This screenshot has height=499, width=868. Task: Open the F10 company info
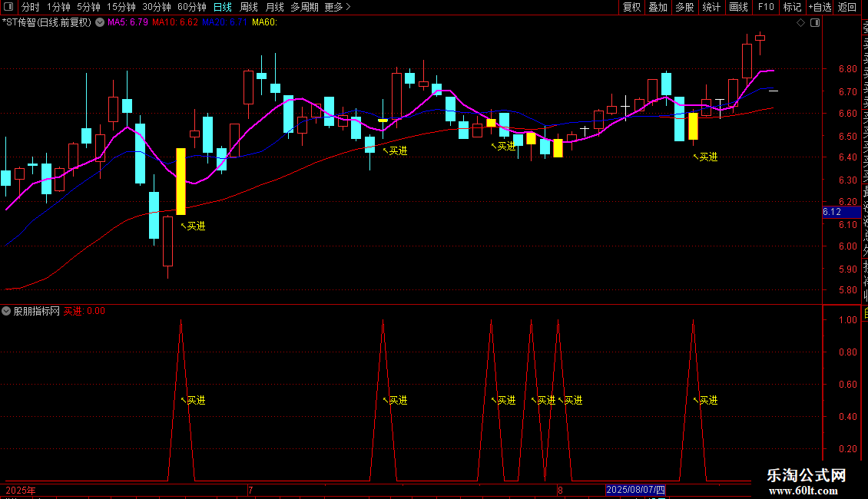click(x=766, y=7)
